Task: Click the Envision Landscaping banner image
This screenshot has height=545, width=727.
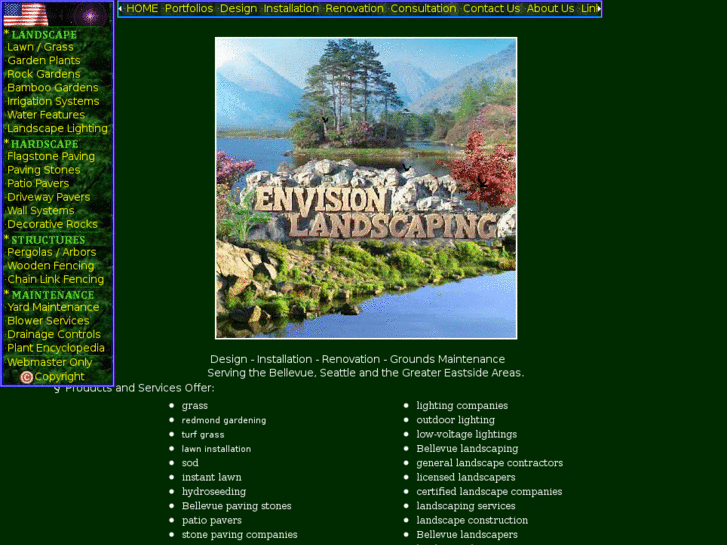Action: tap(366, 188)
